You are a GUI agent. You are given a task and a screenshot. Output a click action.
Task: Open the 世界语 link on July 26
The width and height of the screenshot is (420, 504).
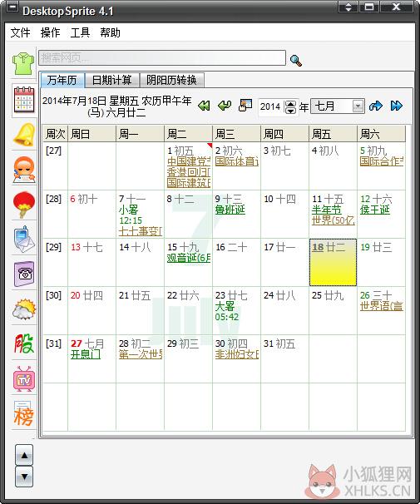tap(382, 306)
